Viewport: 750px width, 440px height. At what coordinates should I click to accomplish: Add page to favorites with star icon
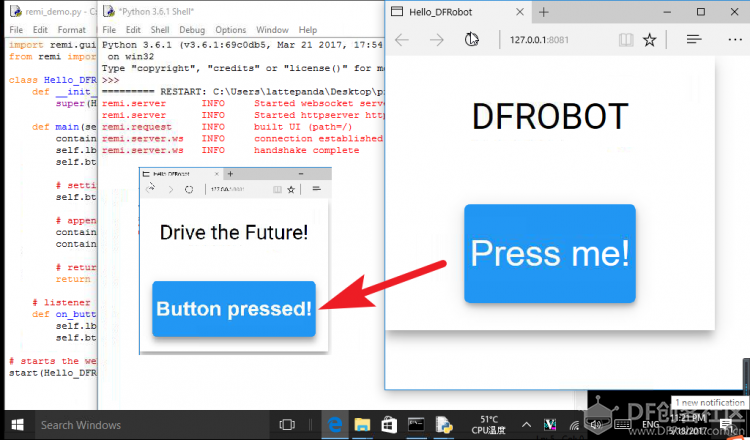650,40
